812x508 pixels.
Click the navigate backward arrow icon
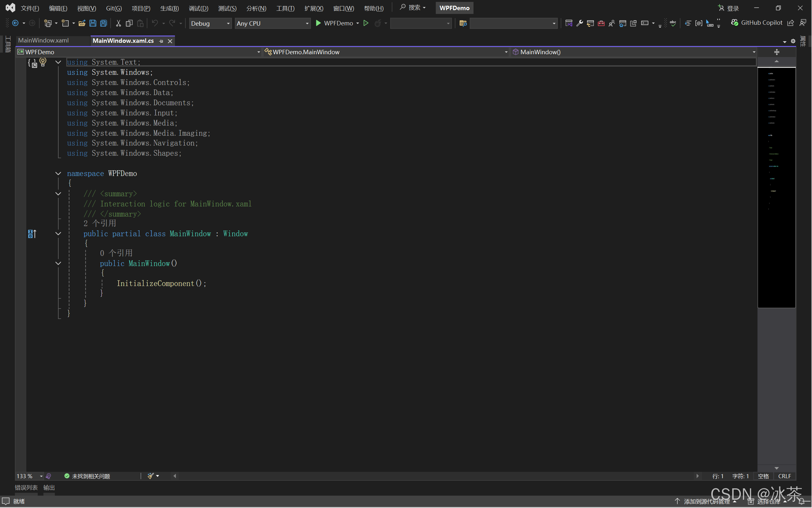click(16, 23)
